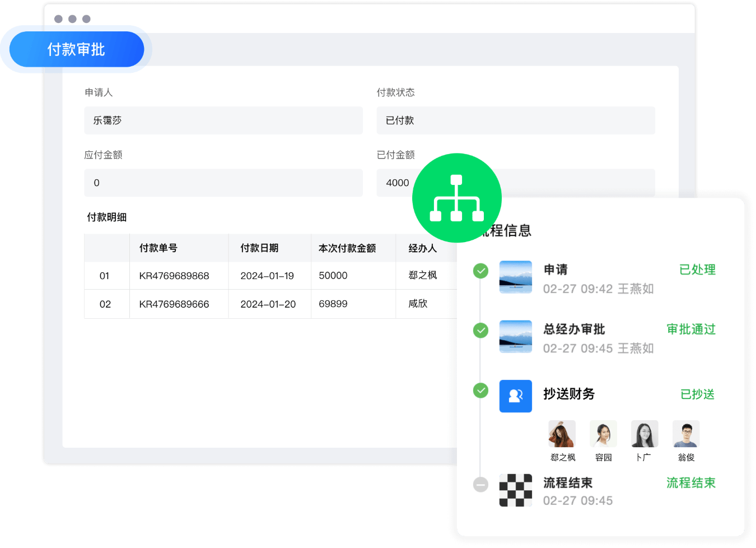Select 卜广's avatar in the CC list
This screenshot has height=548, width=756.
point(645,434)
